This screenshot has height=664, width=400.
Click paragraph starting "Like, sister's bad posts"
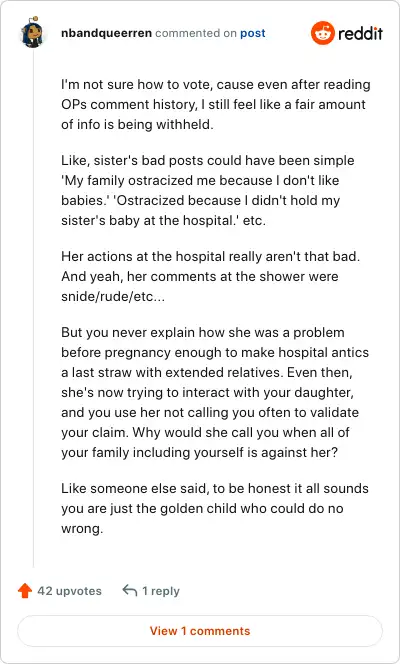pos(208,190)
